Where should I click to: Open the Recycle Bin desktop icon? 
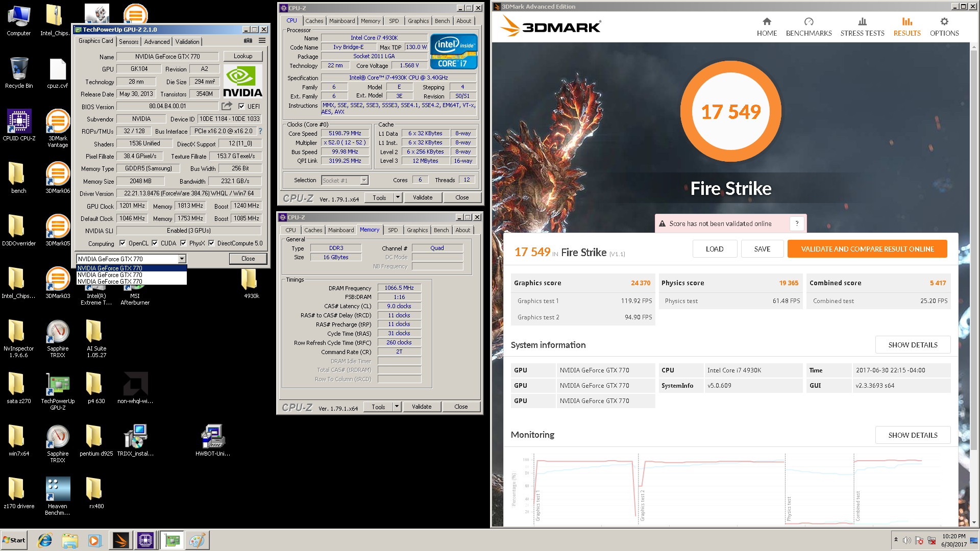19,73
